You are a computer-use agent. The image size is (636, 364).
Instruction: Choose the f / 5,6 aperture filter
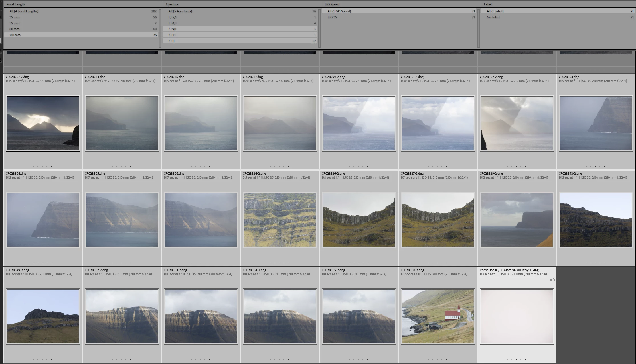click(x=173, y=17)
